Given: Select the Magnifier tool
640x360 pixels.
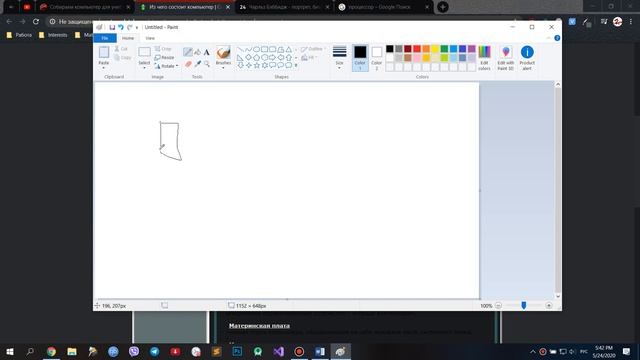Looking at the screenshot, I should click(207, 64).
